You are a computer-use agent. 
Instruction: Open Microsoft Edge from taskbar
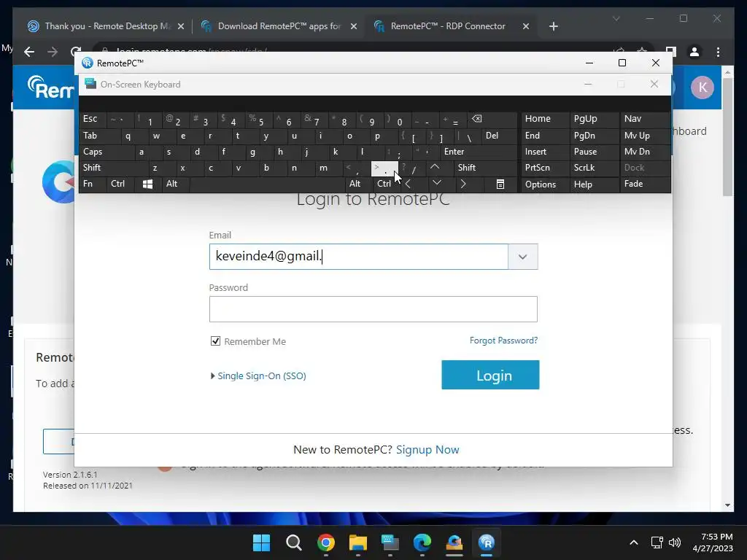click(x=422, y=542)
